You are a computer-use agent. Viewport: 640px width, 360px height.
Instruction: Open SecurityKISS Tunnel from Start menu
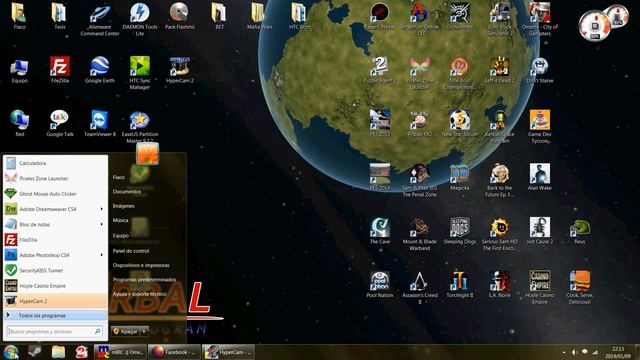point(55,270)
